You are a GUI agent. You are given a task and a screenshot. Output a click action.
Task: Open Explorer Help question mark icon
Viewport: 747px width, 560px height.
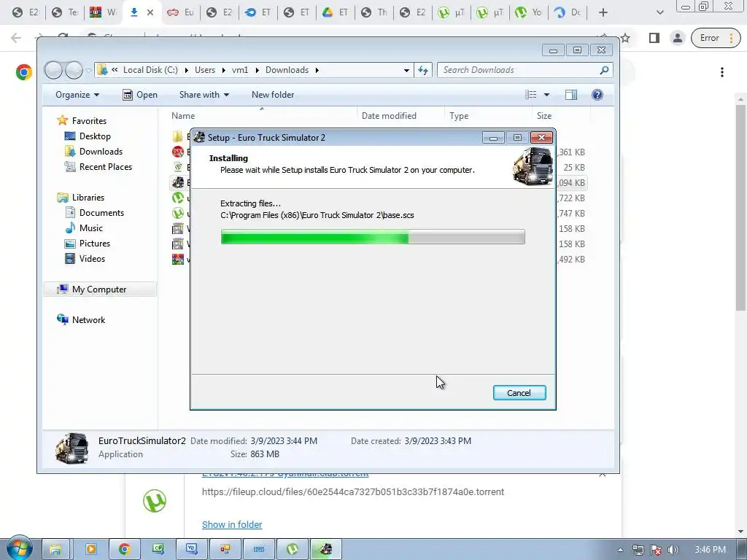[597, 95]
